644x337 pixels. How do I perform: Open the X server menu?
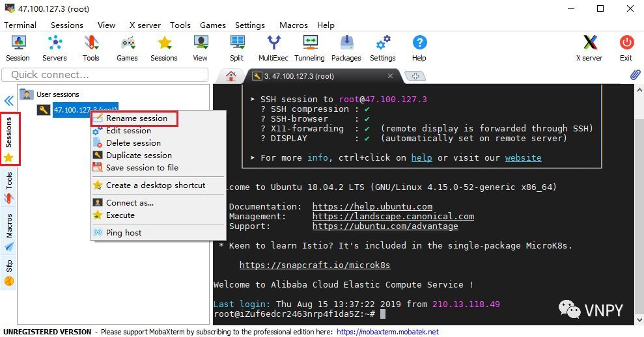(x=145, y=25)
